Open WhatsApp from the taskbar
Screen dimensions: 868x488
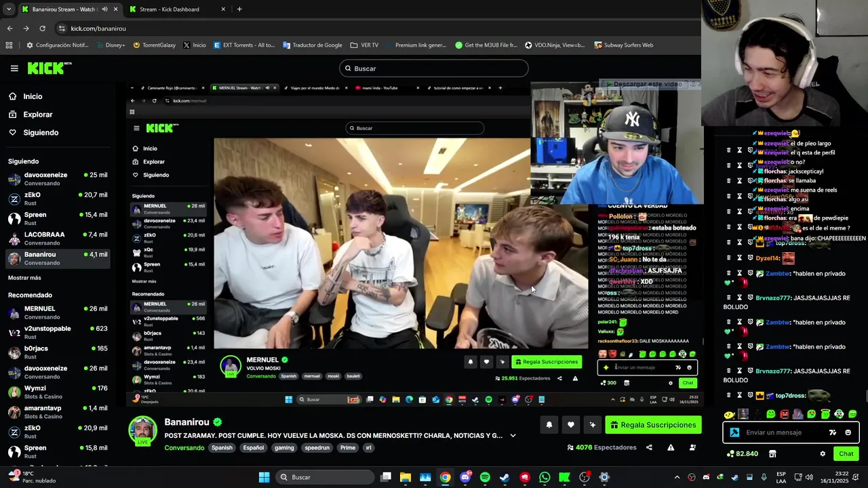click(x=545, y=477)
